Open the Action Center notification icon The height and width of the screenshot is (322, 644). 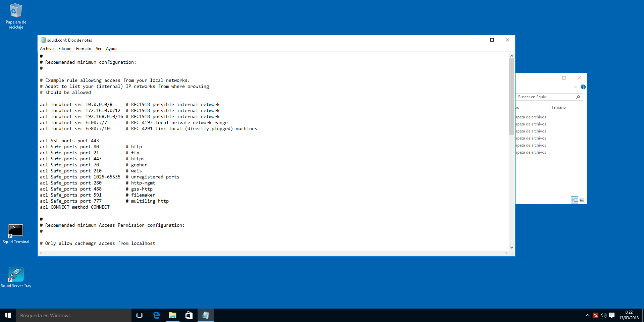612,315
